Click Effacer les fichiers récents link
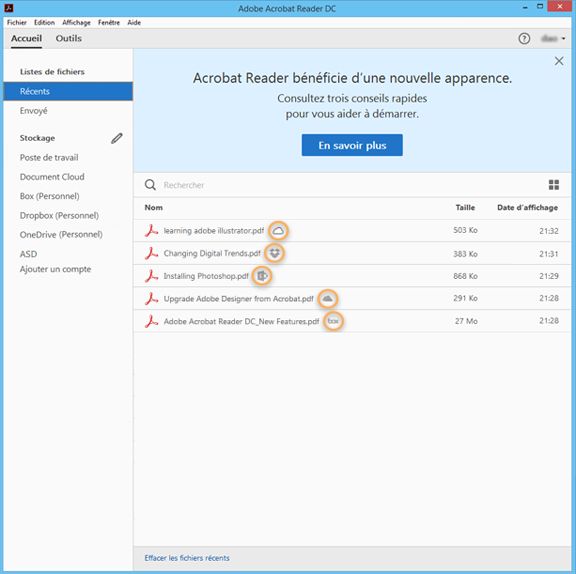The height and width of the screenshot is (574, 576). (187, 558)
